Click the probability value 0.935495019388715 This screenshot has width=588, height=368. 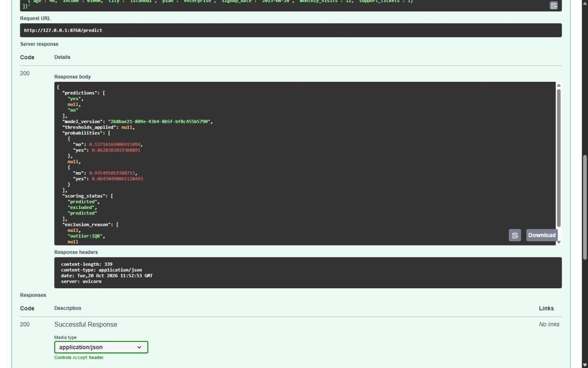[x=112, y=173]
